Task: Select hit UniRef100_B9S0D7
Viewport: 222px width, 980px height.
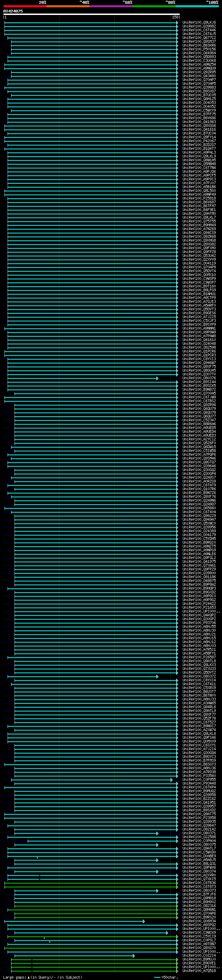Action: point(199,91)
